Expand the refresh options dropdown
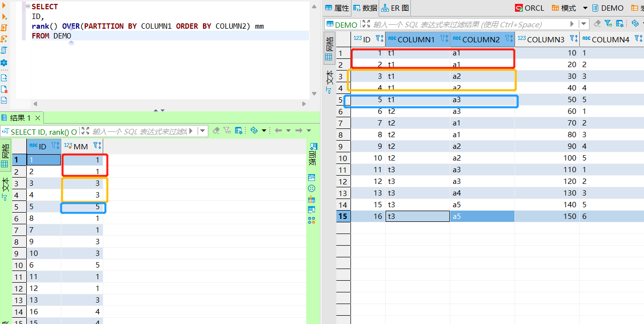Image resolution: width=644 pixels, height=324 pixels. [264, 130]
